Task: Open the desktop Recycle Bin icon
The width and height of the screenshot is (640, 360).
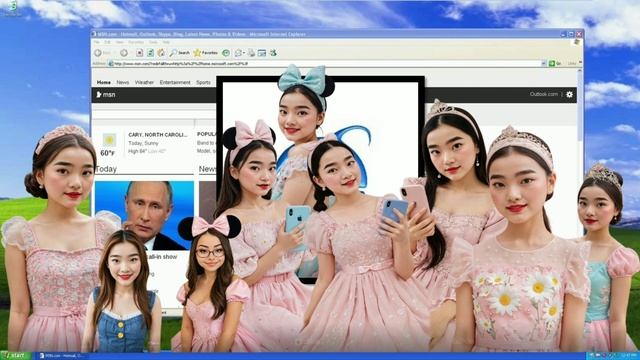Action: tap(13, 7)
